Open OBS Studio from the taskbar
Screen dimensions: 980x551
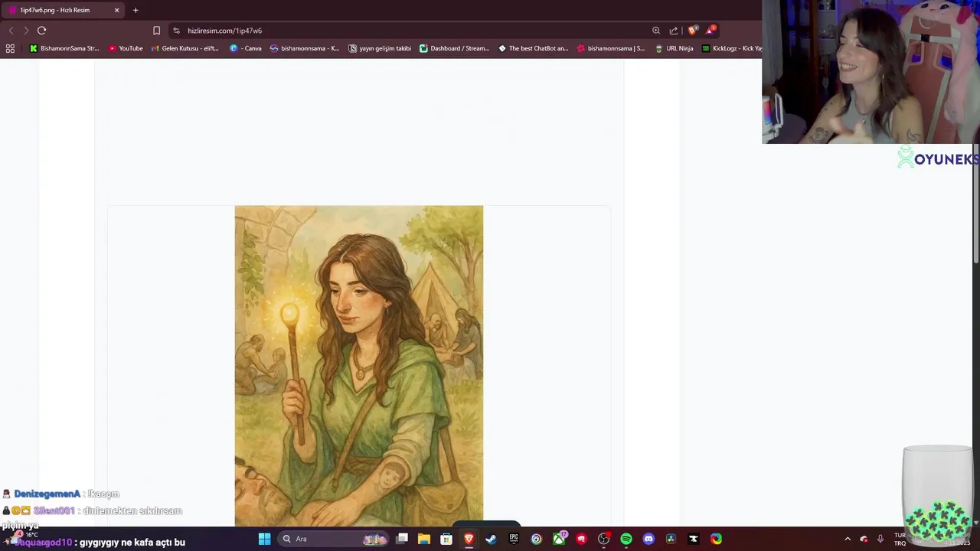coord(603,539)
